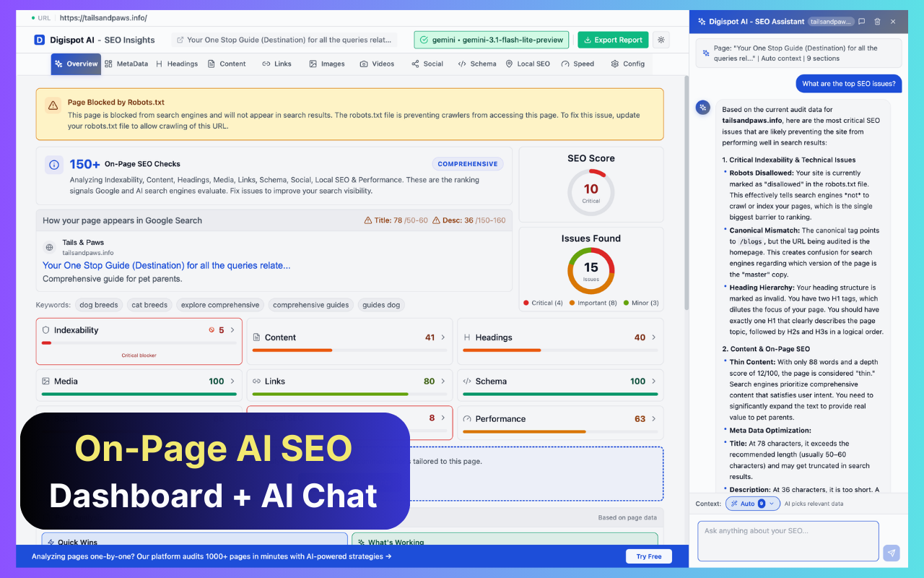The image size is (924, 578).
Task: Open the Videos tab
Action: [x=377, y=64]
